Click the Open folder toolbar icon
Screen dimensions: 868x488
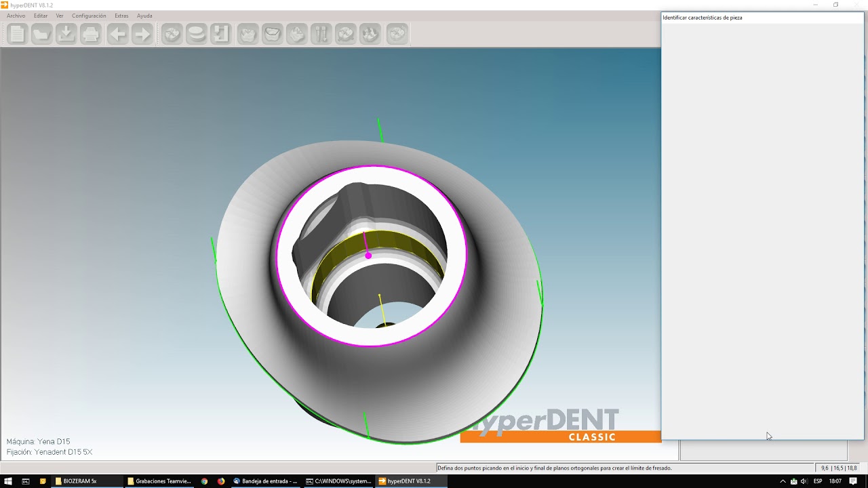coord(41,33)
